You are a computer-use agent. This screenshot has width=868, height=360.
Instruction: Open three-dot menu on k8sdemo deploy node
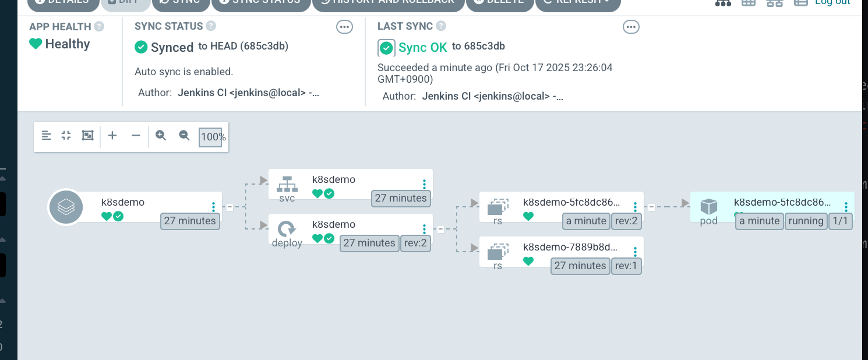pyautogui.click(x=424, y=229)
